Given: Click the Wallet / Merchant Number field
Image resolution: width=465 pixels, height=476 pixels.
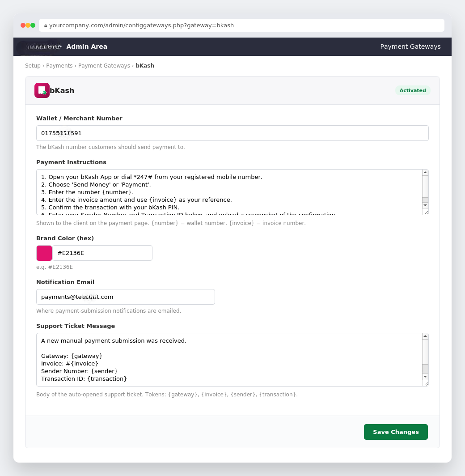Looking at the screenshot, I should pos(232,133).
